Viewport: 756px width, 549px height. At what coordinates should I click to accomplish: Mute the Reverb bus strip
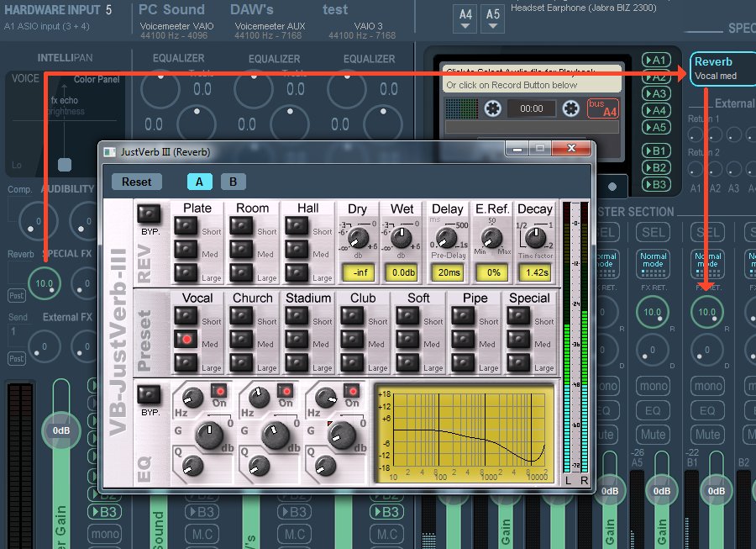coord(707,435)
